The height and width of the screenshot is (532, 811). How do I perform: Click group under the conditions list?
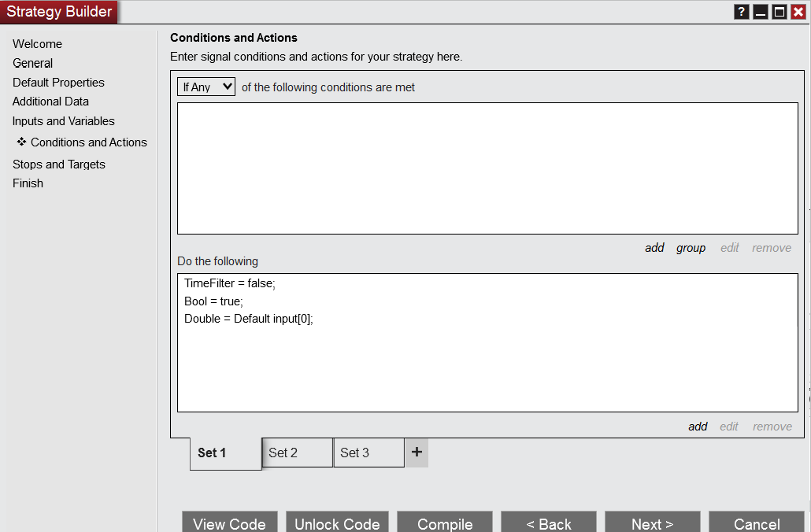click(x=691, y=248)
